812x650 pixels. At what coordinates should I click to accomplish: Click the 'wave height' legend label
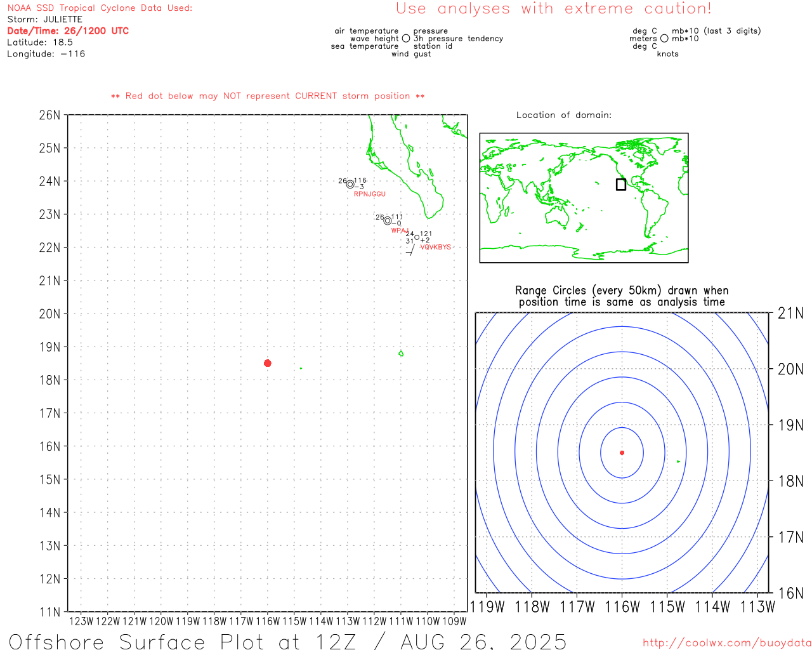coord(374,39)
